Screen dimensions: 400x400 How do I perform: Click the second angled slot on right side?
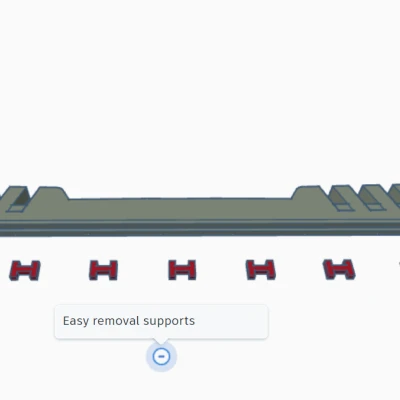pos(372,197)
